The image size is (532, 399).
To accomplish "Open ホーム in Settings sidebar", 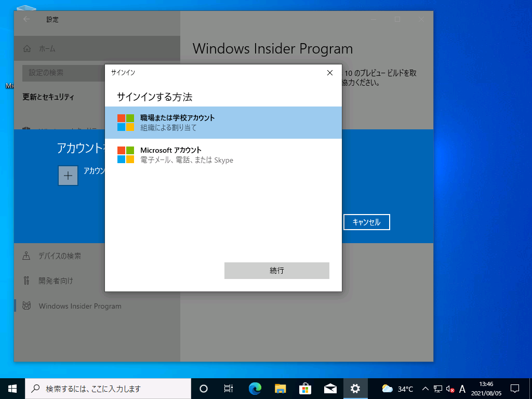I will (x=97, y=48).
